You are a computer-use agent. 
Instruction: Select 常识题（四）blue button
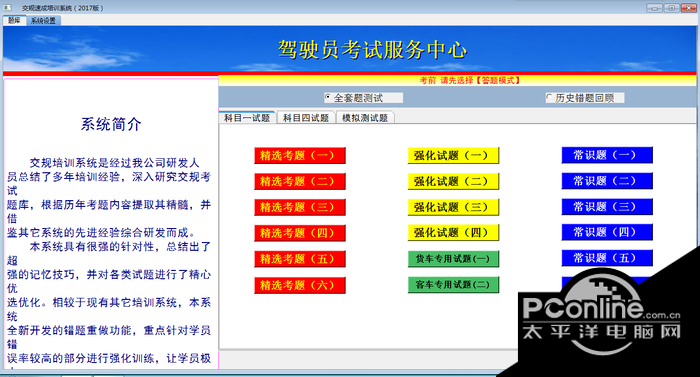pyautogui.click(x=607, y=232)
